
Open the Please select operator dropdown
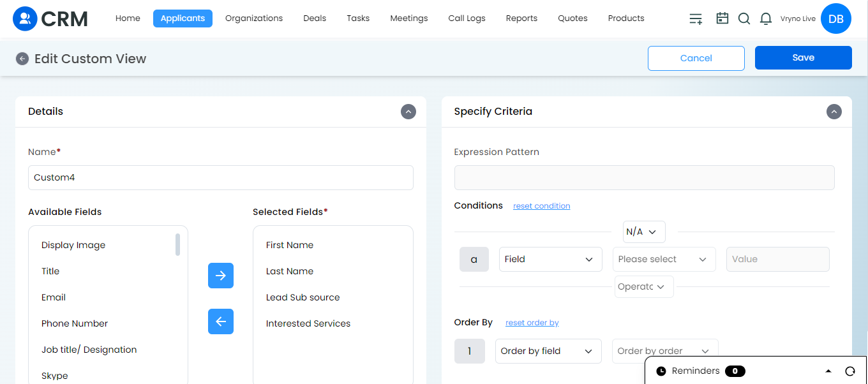coord(664,259)
